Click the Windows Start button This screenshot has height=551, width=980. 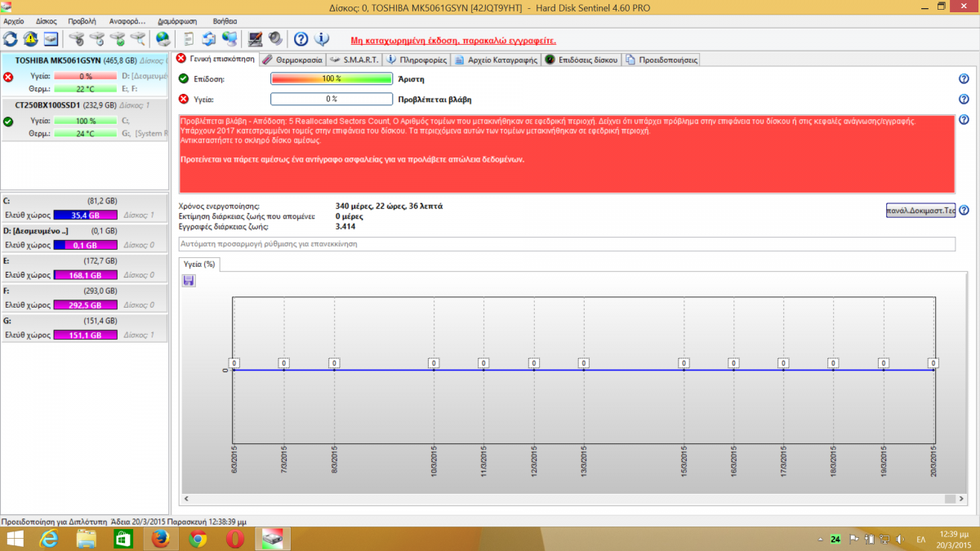[x=15, y=539]
